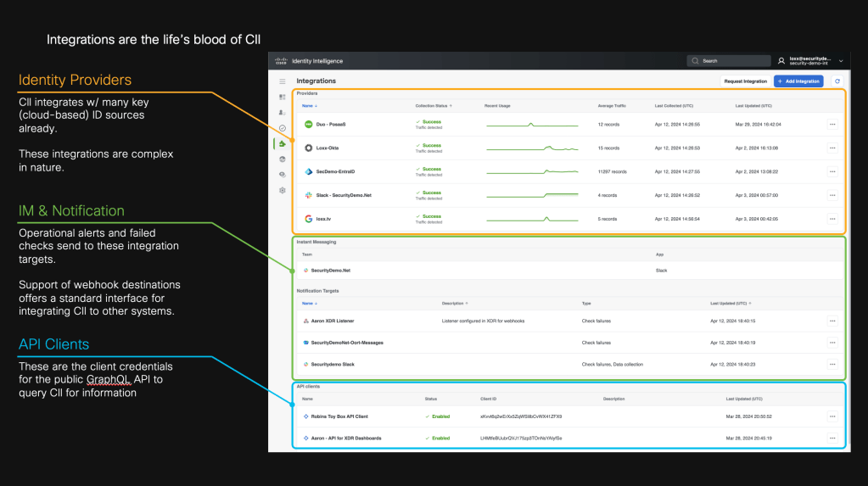Click the Cisco logo in the header
The image size is (868, 486).
[282, 61]
